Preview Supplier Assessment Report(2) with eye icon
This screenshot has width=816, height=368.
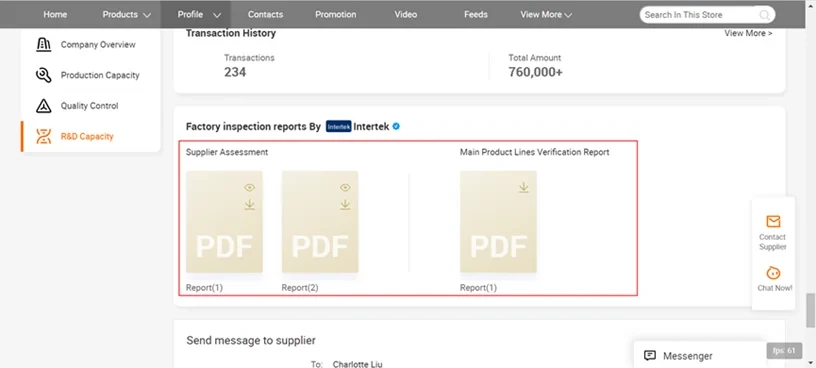tap(345, 187)
